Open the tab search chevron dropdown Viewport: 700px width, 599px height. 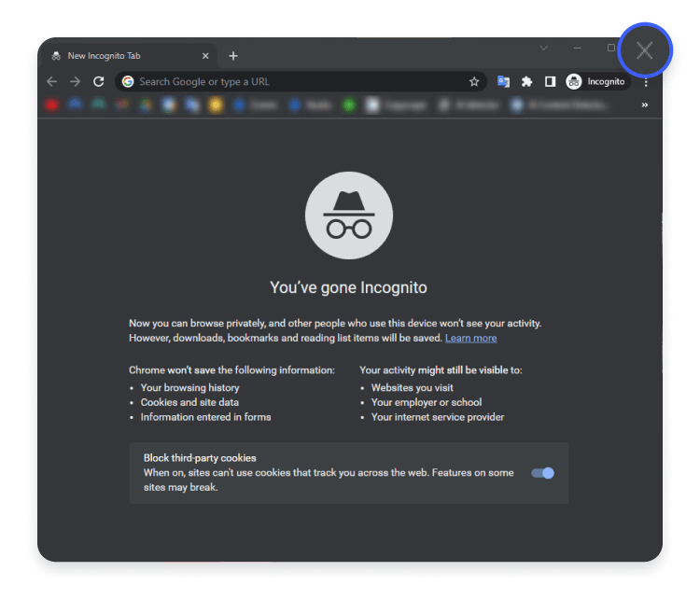pyautogui.click(x=544, y=48)
